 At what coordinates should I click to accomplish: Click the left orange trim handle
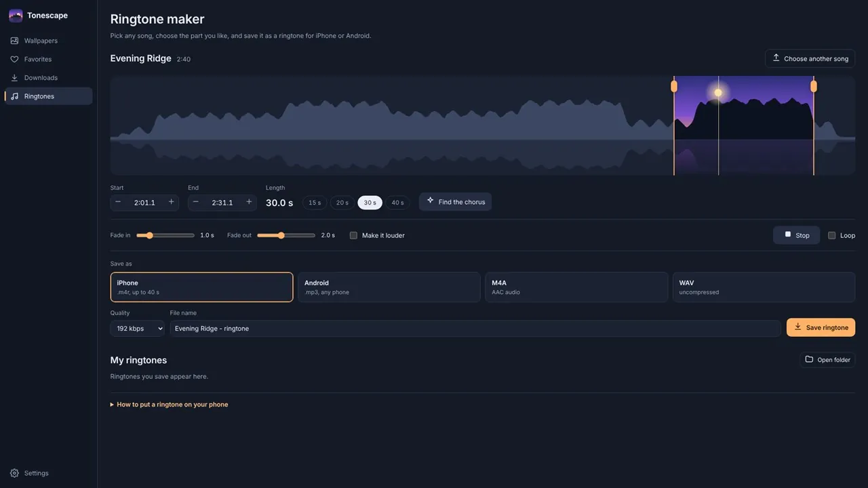(x=674, y=86)
